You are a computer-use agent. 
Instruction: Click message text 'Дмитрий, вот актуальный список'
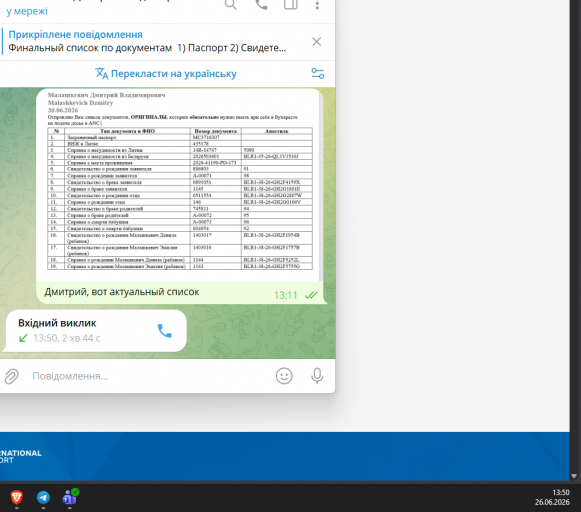point(122,292)
